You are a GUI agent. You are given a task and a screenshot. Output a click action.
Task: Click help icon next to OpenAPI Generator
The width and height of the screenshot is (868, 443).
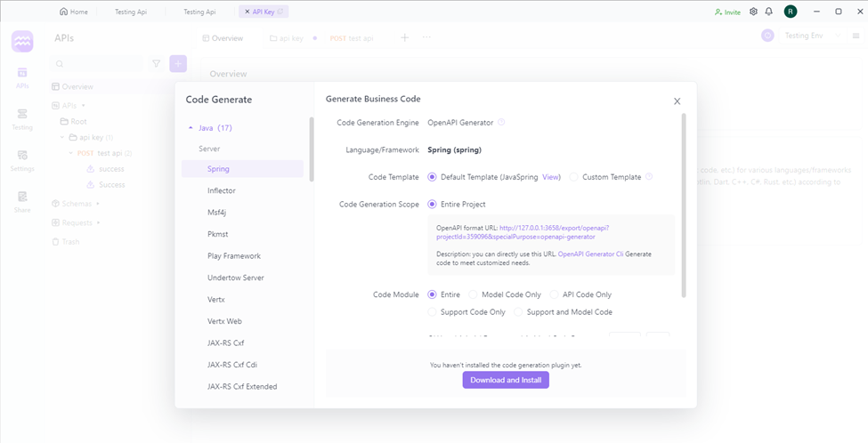[501, 122]
